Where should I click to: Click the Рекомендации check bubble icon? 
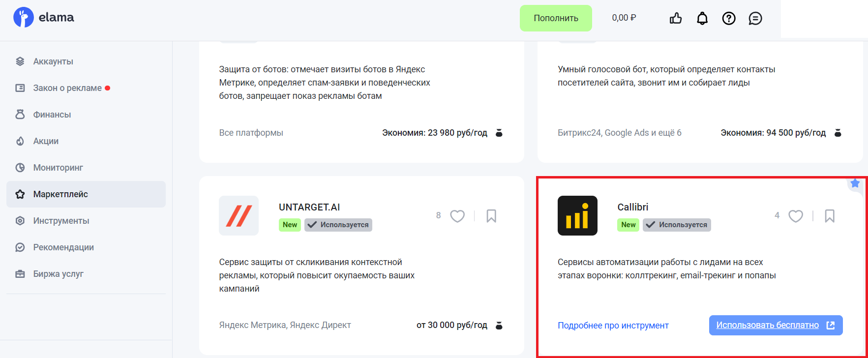pyautogui.click(x=20, y=247)
